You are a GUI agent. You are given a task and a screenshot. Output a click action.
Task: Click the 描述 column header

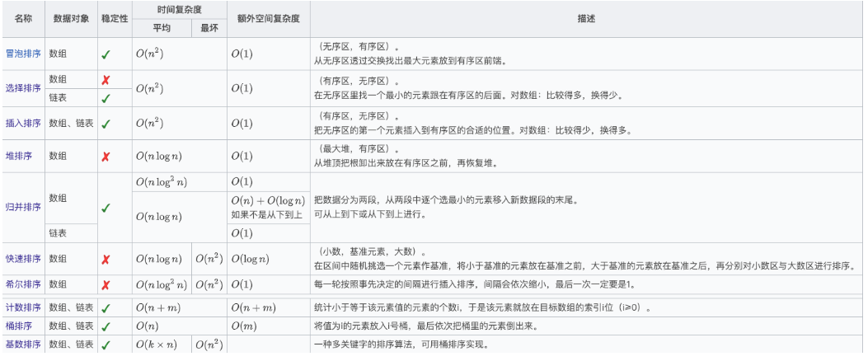pos(587,18)
